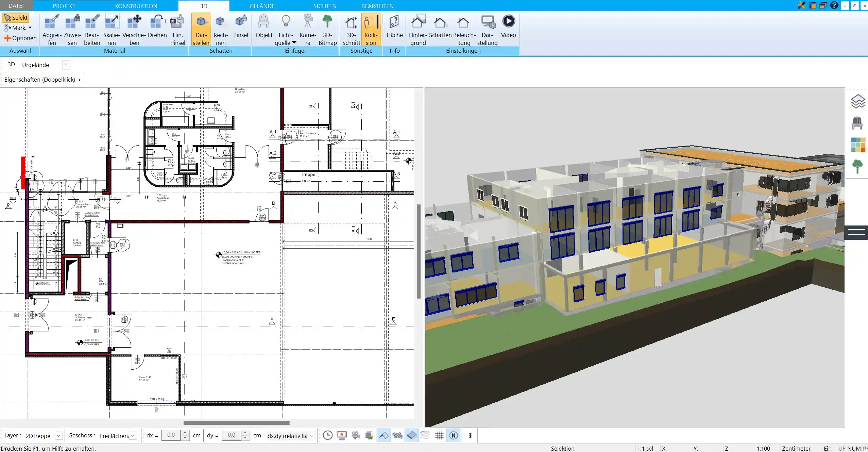Toggle the roof display icon
The width and height of the screenshot is (868, 452).
point(384,435)
